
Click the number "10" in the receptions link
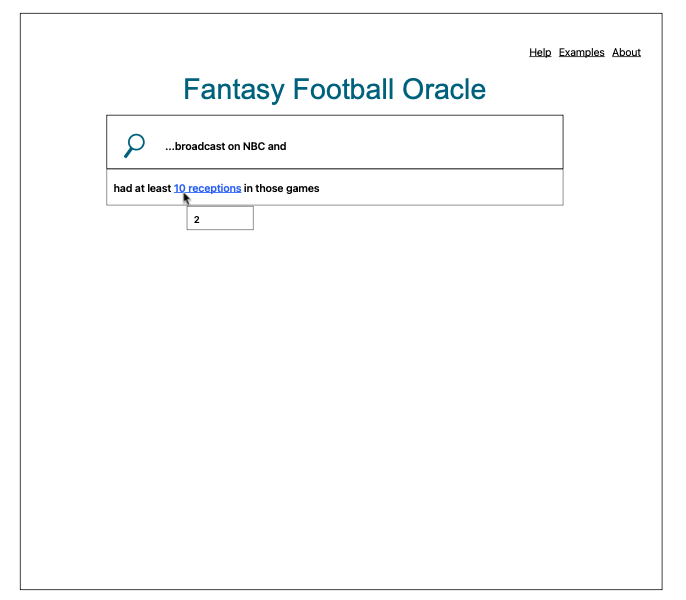coord(180,188)
